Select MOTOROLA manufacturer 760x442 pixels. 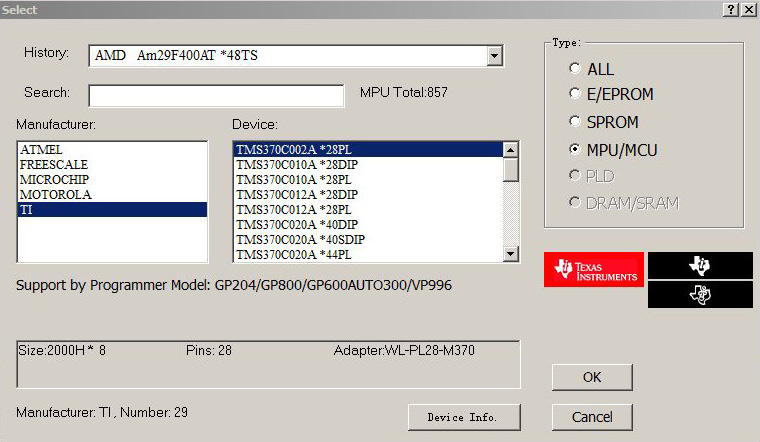[112, 195]
